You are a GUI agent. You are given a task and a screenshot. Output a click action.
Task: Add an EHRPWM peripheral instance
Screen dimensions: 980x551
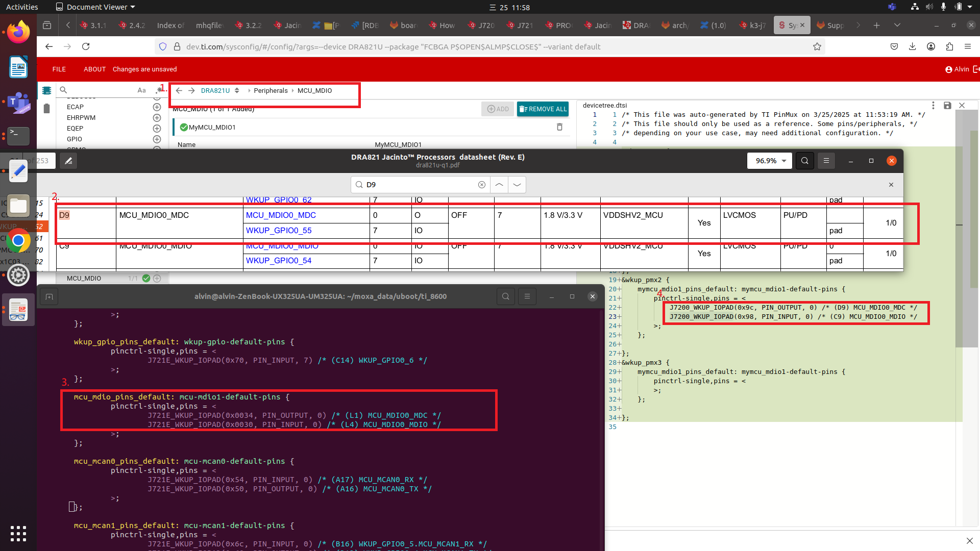coord(157,118)
